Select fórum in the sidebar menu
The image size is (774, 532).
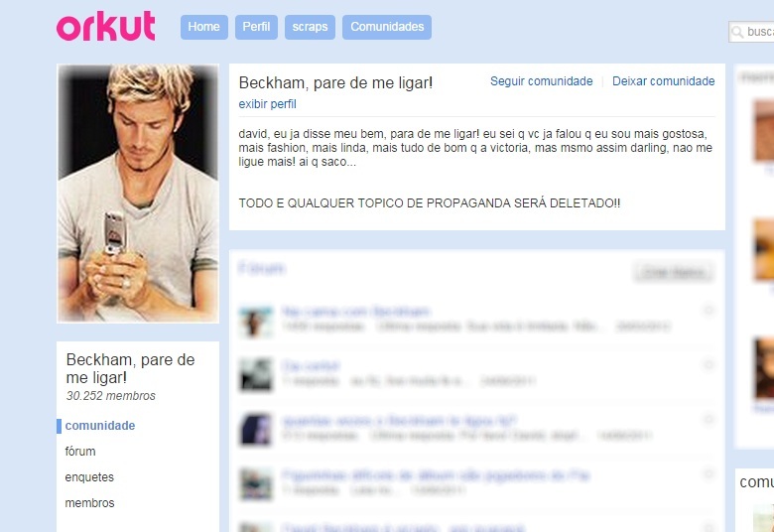click(x=80, y=451)
